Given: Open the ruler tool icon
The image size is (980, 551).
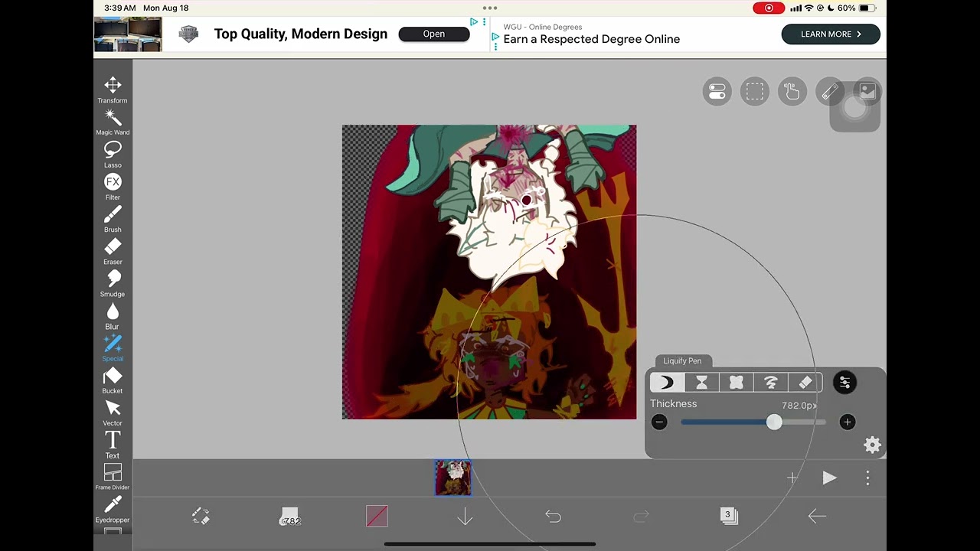Looking at the screenshot, I should (x=830, y=92).
